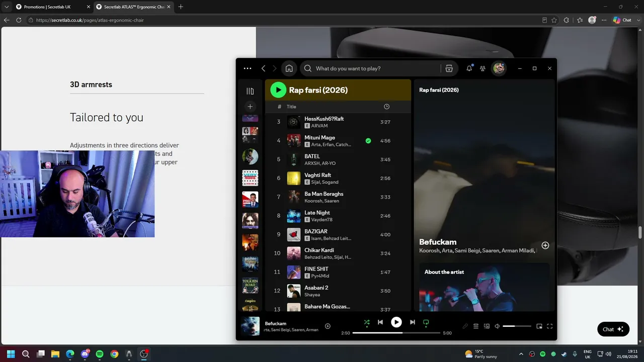644x362 pixels.
Task: Open Spotify Friend Activity
Action: click(483, 68)
